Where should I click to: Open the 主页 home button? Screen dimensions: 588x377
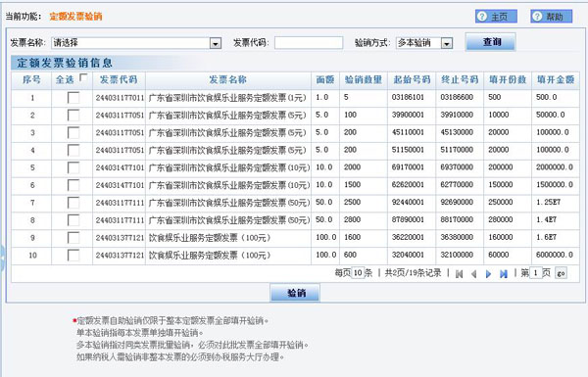(496, 17)
